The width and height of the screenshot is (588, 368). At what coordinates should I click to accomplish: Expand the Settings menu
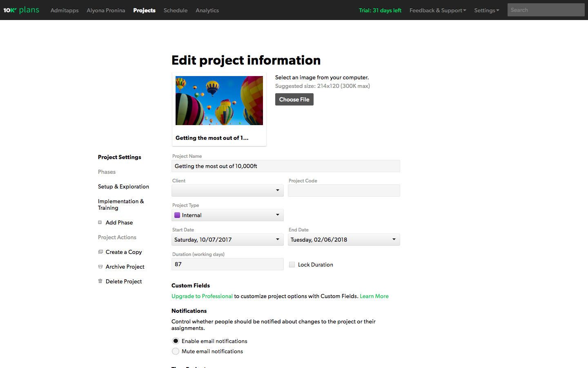point(487,10)
